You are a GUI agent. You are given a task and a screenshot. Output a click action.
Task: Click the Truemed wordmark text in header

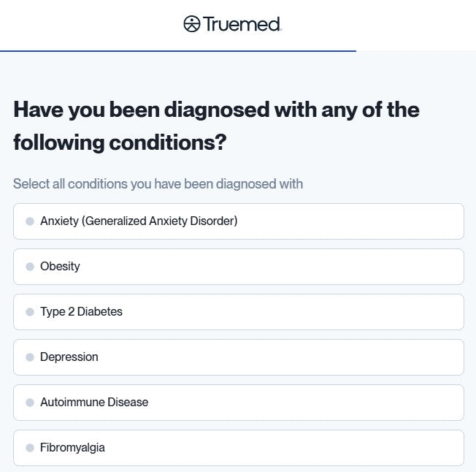(242, 24)
